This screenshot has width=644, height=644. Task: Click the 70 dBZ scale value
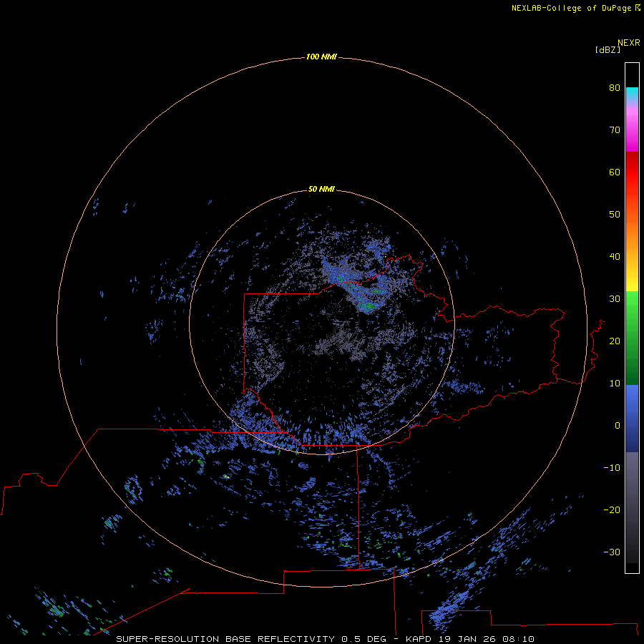click(x=615, y=130)
